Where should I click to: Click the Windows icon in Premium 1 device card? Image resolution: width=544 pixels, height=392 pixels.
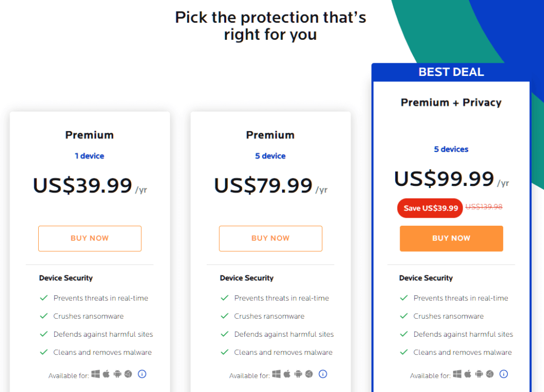[96, 374]
